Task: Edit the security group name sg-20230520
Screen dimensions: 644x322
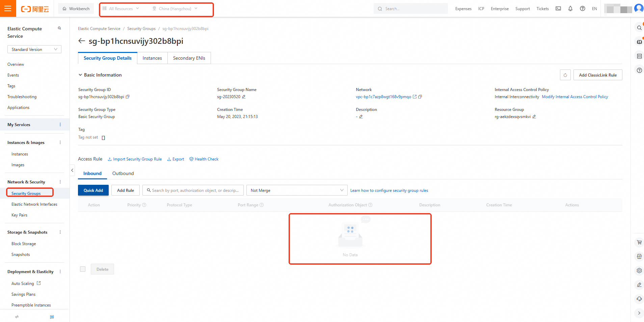Action: point(244,97)
